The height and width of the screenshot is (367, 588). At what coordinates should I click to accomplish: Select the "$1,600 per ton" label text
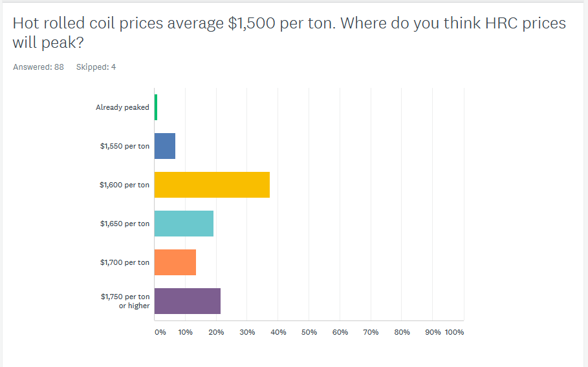click(x=125, y=185)
